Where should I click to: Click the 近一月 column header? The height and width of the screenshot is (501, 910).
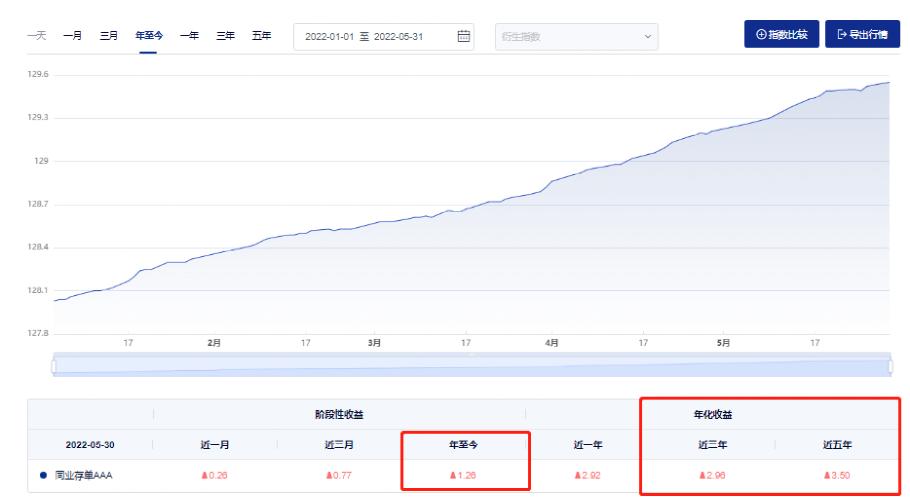(215, 445)
